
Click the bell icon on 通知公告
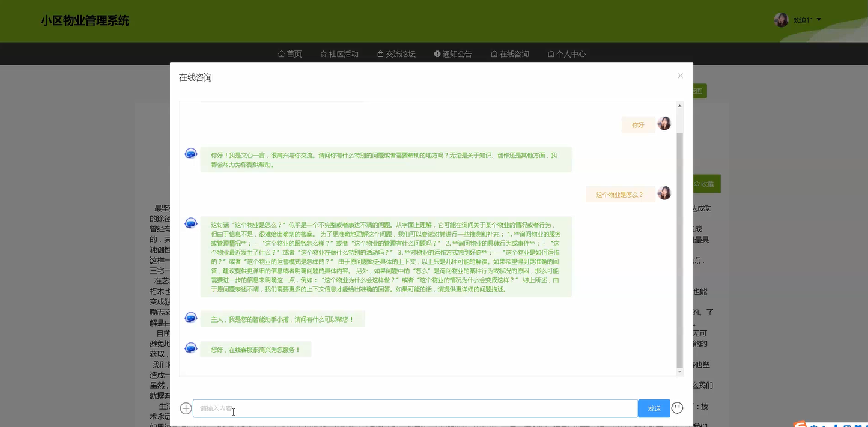click(437, 53)
